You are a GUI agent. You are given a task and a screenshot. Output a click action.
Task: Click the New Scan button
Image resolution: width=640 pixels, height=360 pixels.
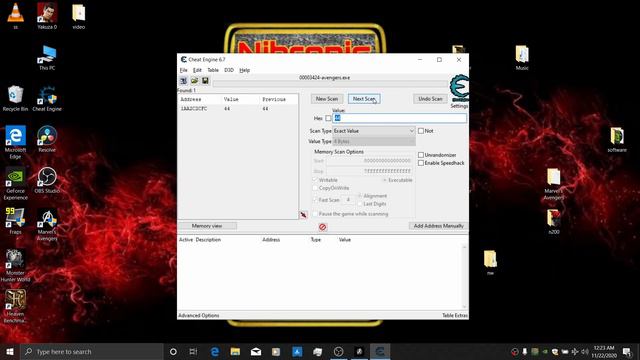pyautogui.click(x=327, y=99)
